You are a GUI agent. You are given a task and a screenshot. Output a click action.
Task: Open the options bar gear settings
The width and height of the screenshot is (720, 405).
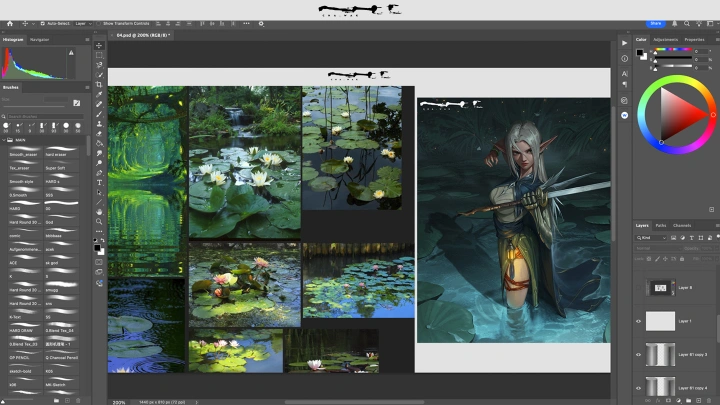pos(261,23)
